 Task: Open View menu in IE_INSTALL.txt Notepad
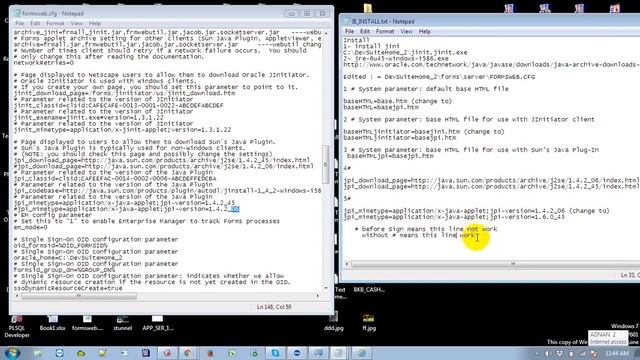(x=406, y=31)
